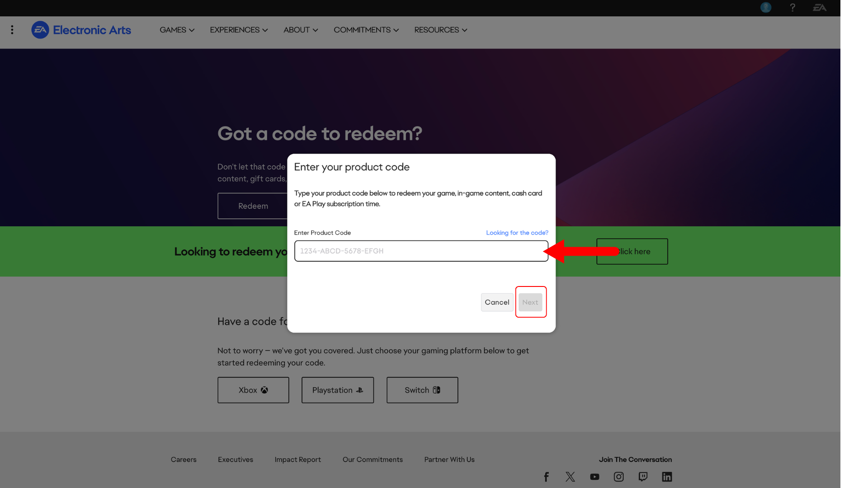Click the 'Click here' button

click(632, 251)
